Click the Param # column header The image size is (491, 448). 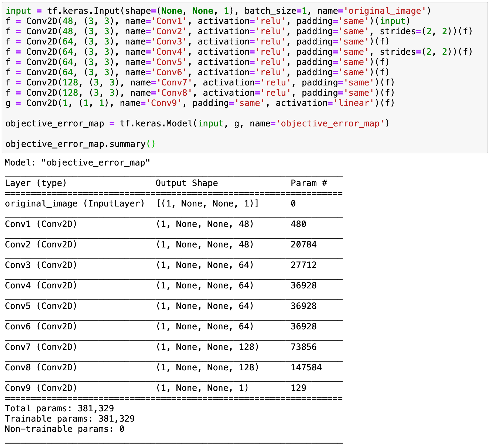coord(308,183)
